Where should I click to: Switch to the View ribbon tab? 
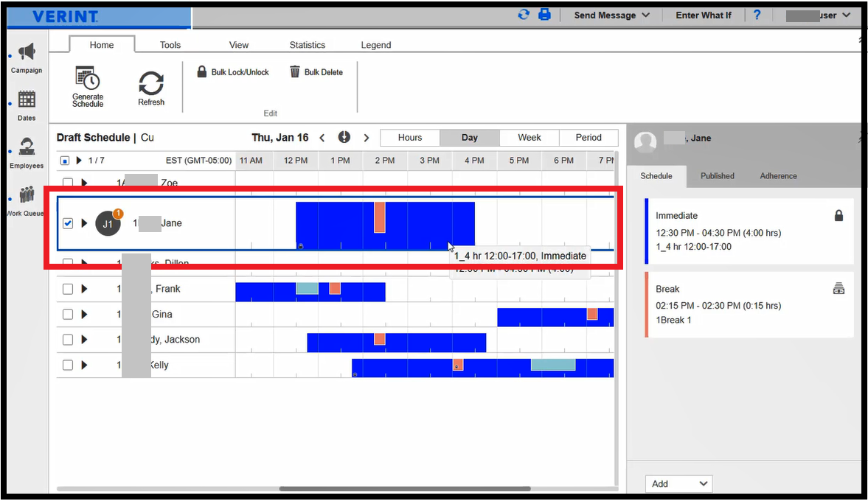(239, 45)
